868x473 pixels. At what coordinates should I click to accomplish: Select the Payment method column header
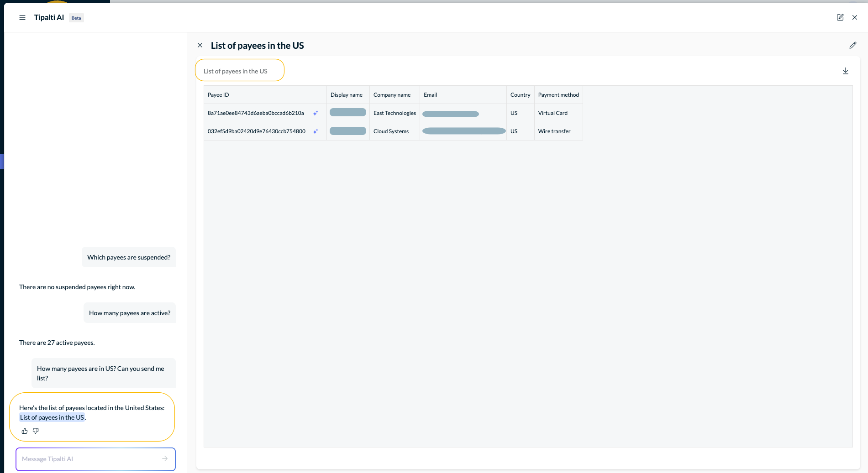[x=558, y=95]
